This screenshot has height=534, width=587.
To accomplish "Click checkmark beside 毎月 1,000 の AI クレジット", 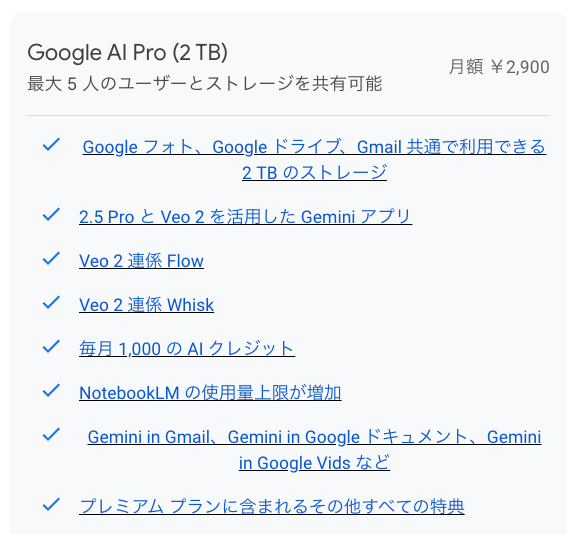I will [x=51, y=347].
